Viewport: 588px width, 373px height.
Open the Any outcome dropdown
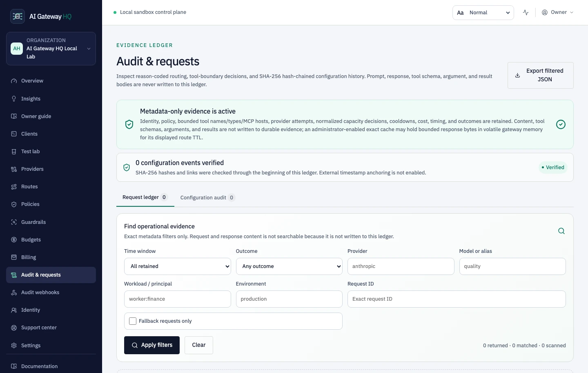point(289,266)
